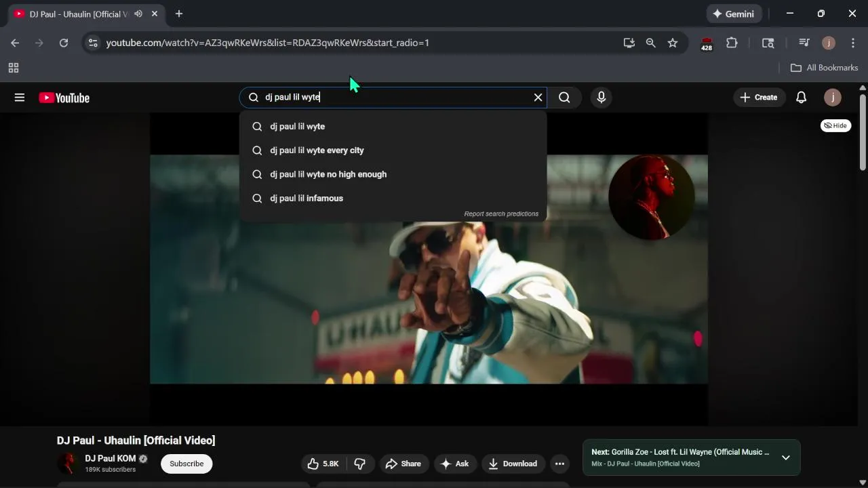Open the YouTube hamburger guide menu

click(20, 98)
